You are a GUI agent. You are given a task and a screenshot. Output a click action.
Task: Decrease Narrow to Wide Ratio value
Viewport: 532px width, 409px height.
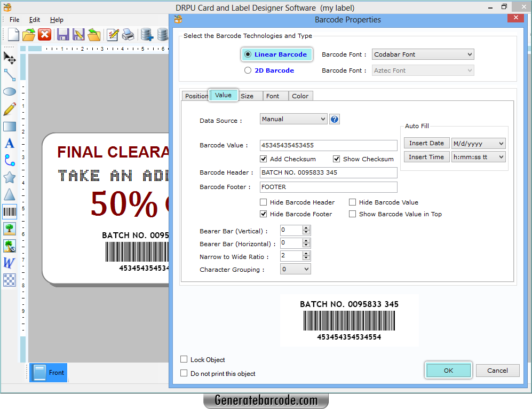tap(306, 258)
